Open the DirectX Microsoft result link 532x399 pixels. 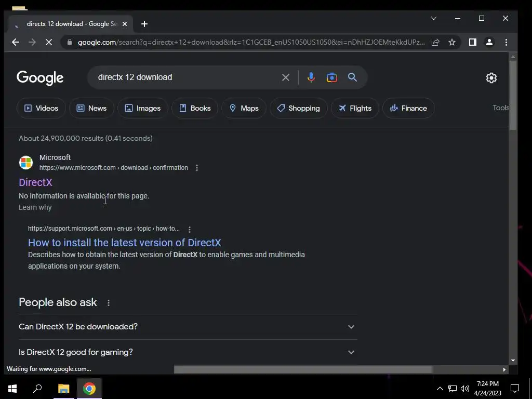pos(35,182)
